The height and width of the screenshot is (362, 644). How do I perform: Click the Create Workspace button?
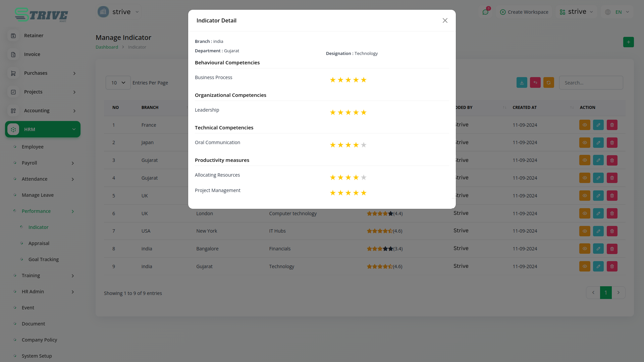point(524,12)
